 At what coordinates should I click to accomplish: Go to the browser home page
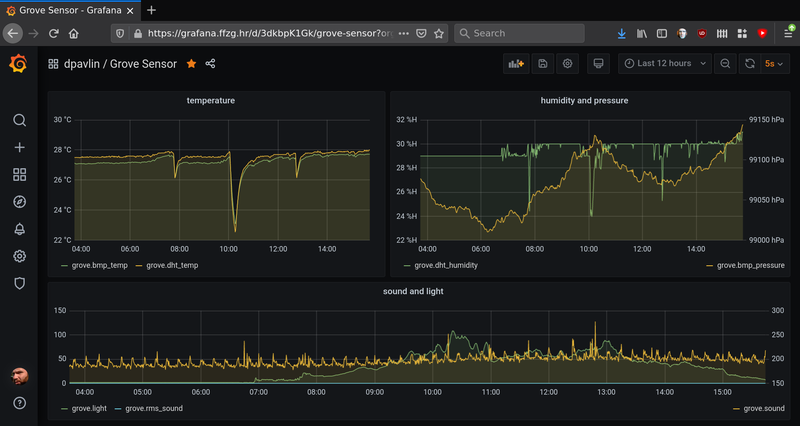(74, 33)
